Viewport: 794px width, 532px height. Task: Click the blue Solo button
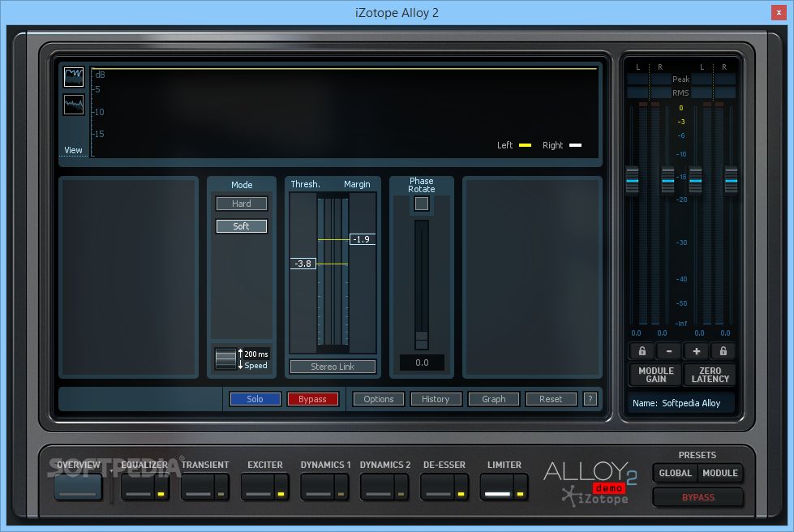tap(255, 399)
